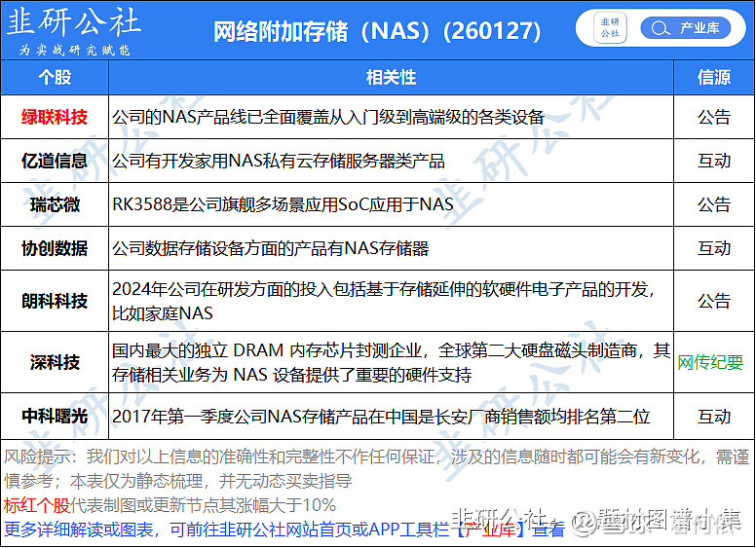Select the stock name 协创数据
The height and width of the screenshot is (548, 756).
pyautogui.click(x=55, y=248)
